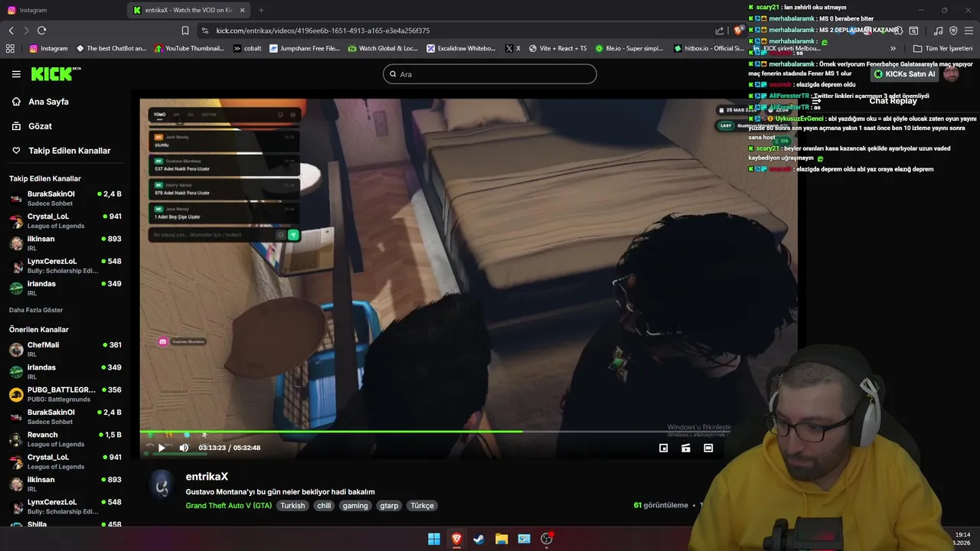980x551 pixels.
Task: Collapse the Chat Replay panel
Action: coord(816,101)
